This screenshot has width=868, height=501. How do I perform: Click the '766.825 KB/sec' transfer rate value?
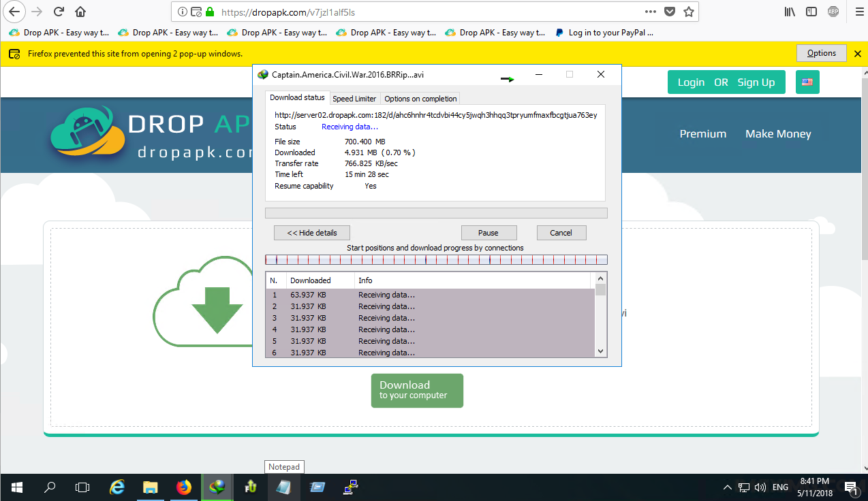[372, 163]
